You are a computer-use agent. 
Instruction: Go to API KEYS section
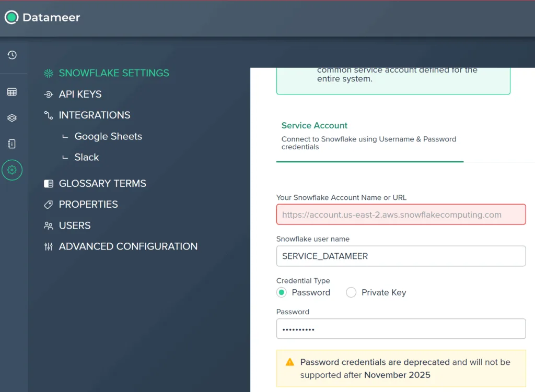click(80, 94)
